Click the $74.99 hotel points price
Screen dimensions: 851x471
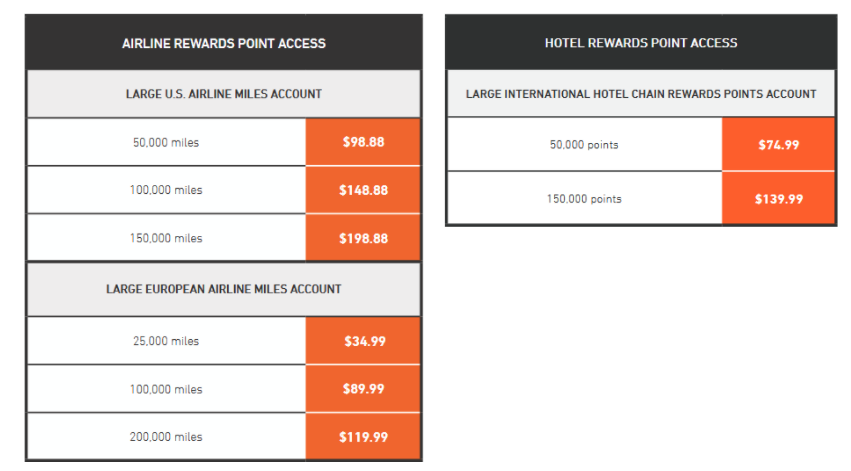[x=779, y=144]
